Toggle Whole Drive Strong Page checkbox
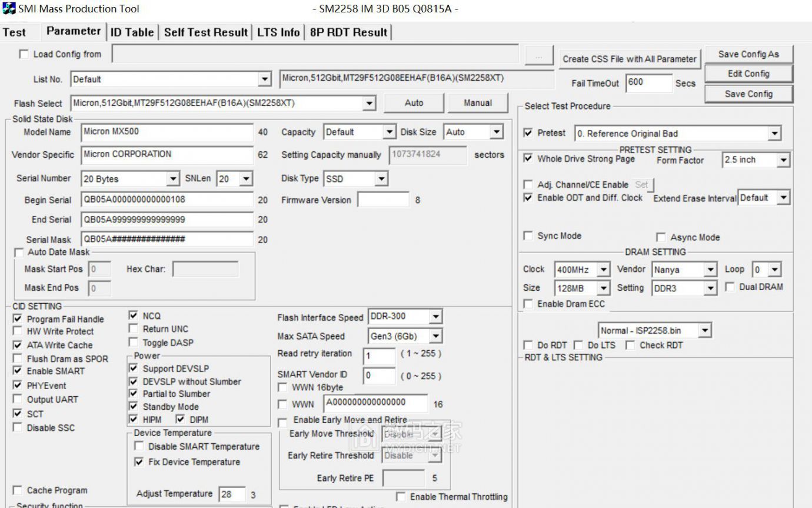The width and height of the screenshot is (812, 508). (x=528, y=158)
